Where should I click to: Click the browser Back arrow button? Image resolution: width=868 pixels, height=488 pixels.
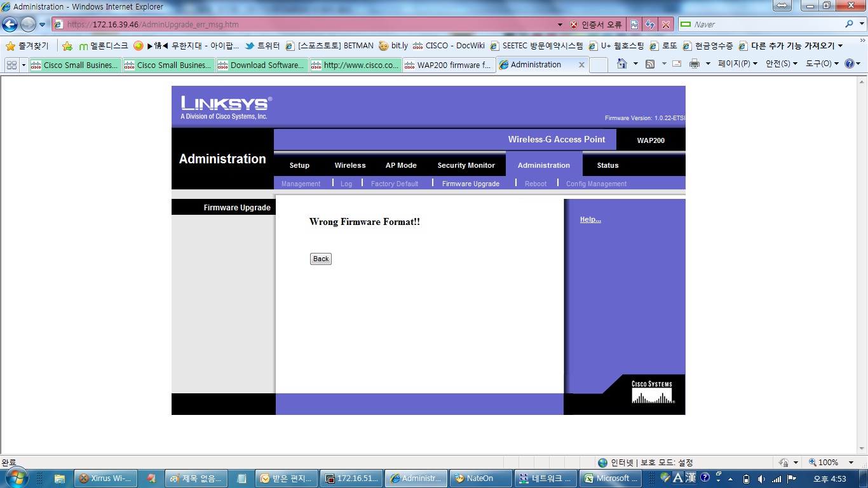(x=10, y=24)
